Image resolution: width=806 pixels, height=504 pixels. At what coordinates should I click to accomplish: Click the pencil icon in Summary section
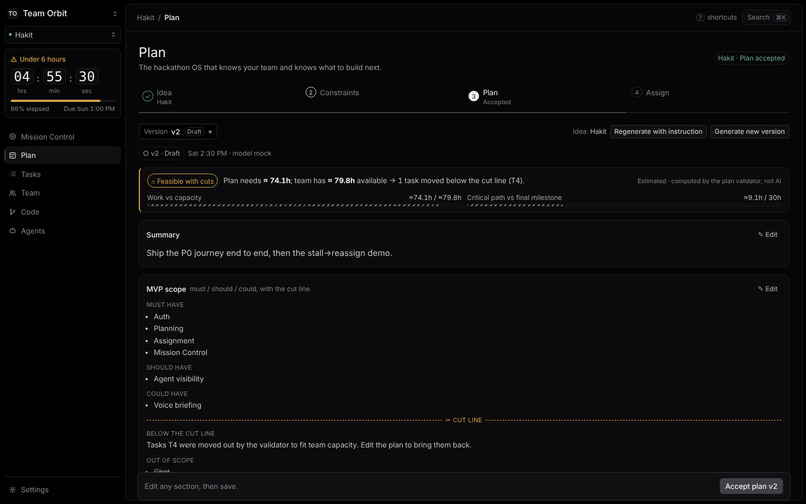(760, 235)
